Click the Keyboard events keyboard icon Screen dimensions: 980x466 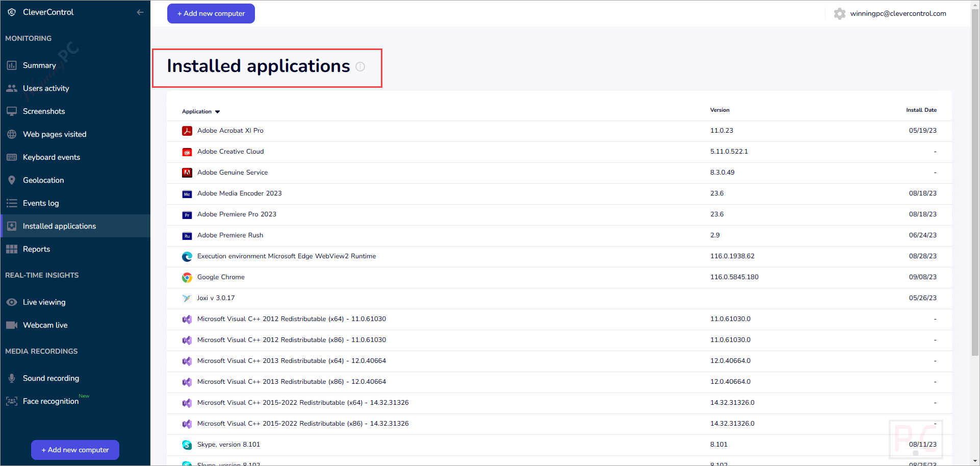[12, 157]
